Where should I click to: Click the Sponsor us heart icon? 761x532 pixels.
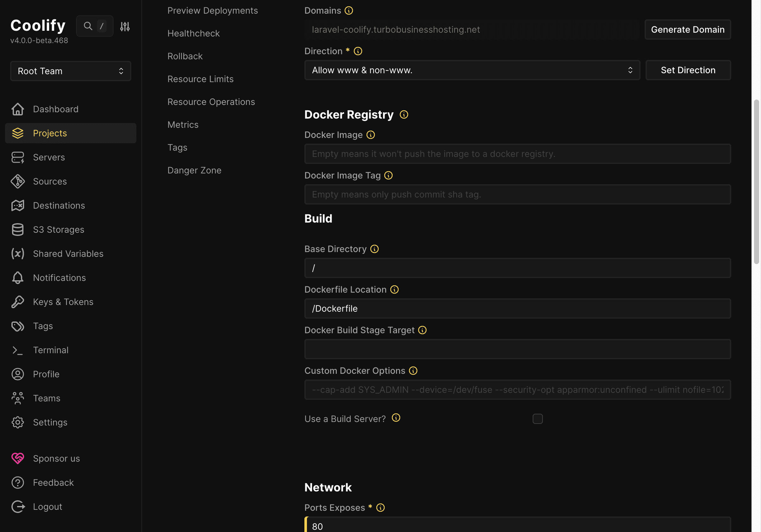pos(17,458)
